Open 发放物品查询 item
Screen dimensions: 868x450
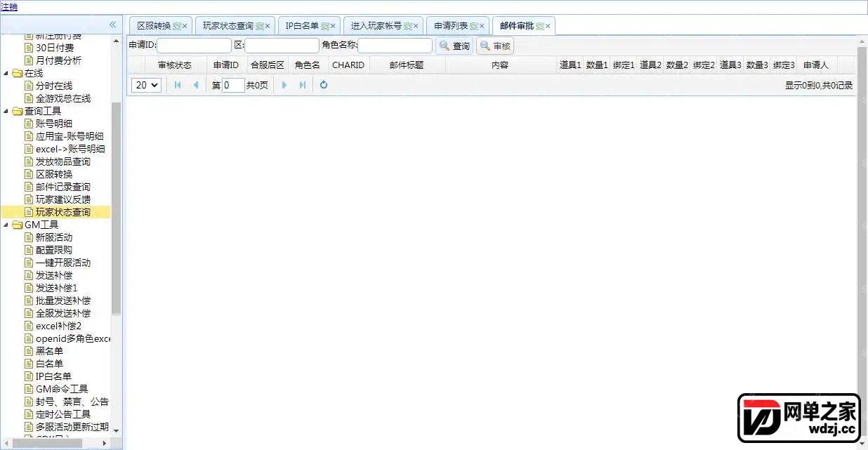pos(63,161)
